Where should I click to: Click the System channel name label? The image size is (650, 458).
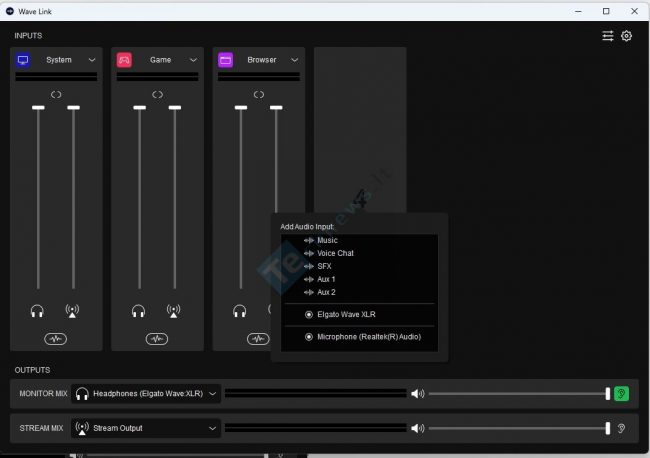click(x=59, y=60)
